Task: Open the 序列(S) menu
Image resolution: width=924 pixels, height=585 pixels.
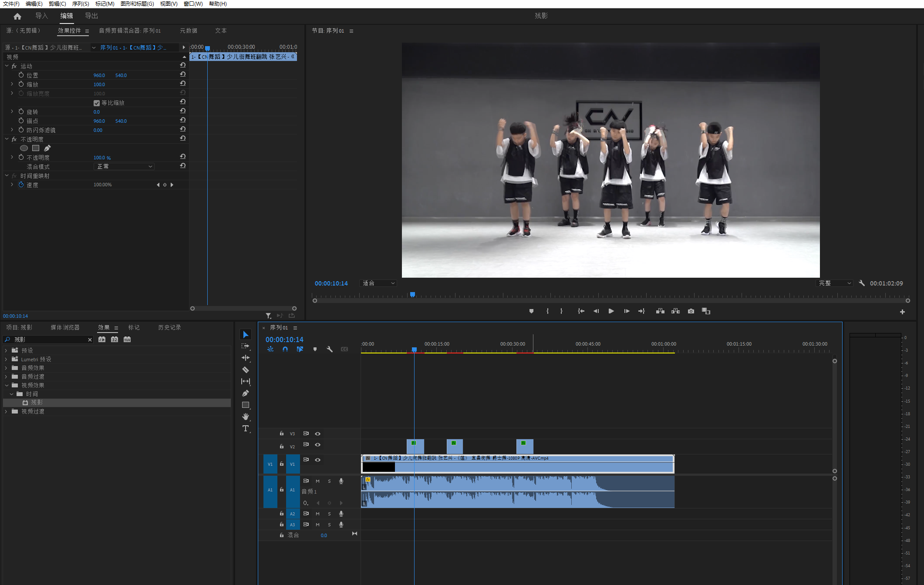Action: click(x=81, y=4)
